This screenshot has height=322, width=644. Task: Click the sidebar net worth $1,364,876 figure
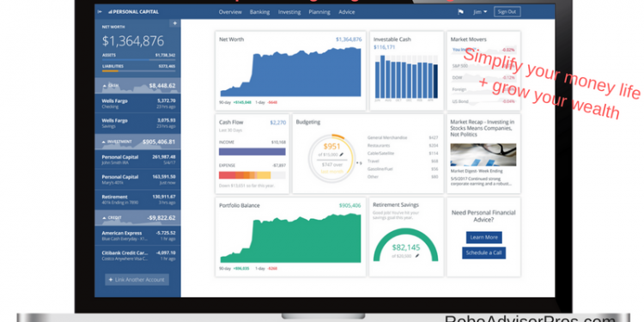(x=132, y=41)
